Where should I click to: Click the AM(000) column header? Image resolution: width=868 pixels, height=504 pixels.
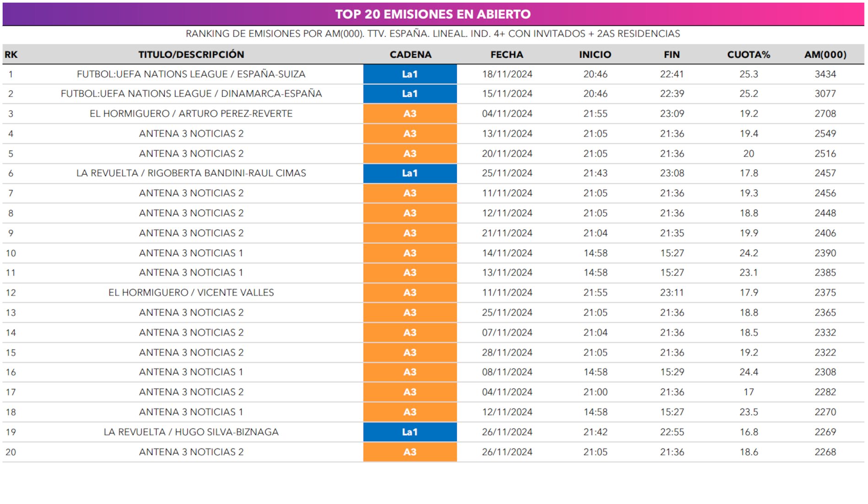[825, 55]
